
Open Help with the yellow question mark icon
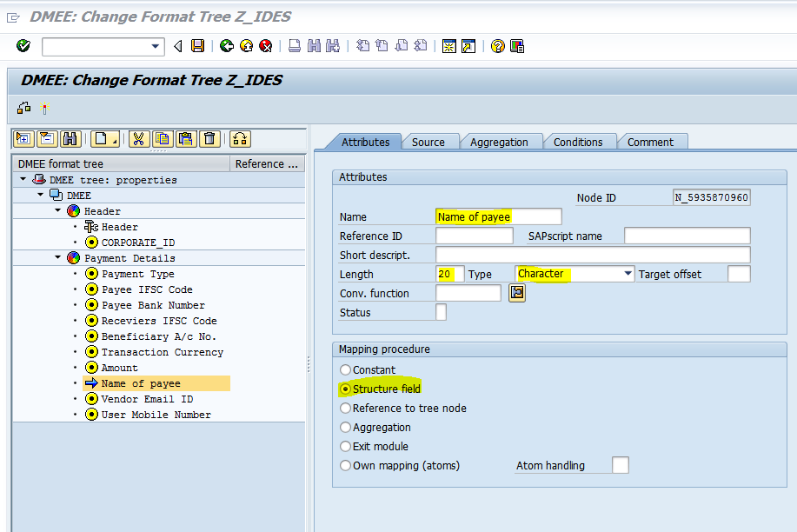[497, 46]
